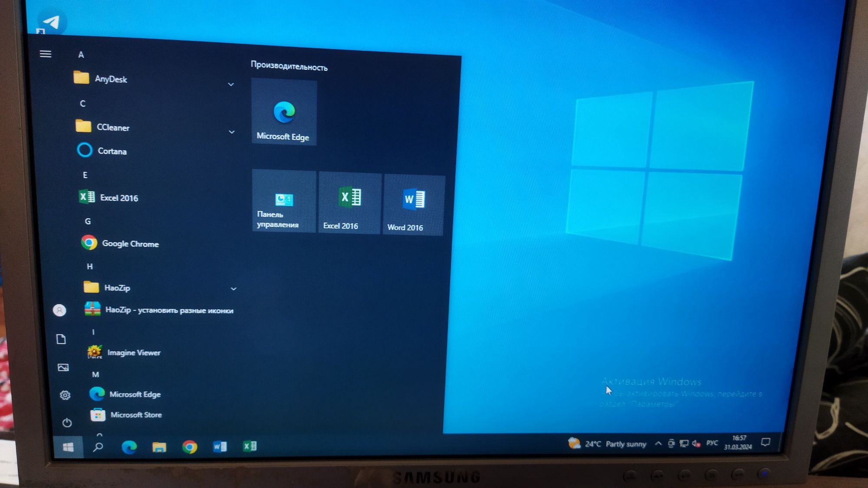Click the letter E section header
The image size is (868, 488).
(85, 175)
